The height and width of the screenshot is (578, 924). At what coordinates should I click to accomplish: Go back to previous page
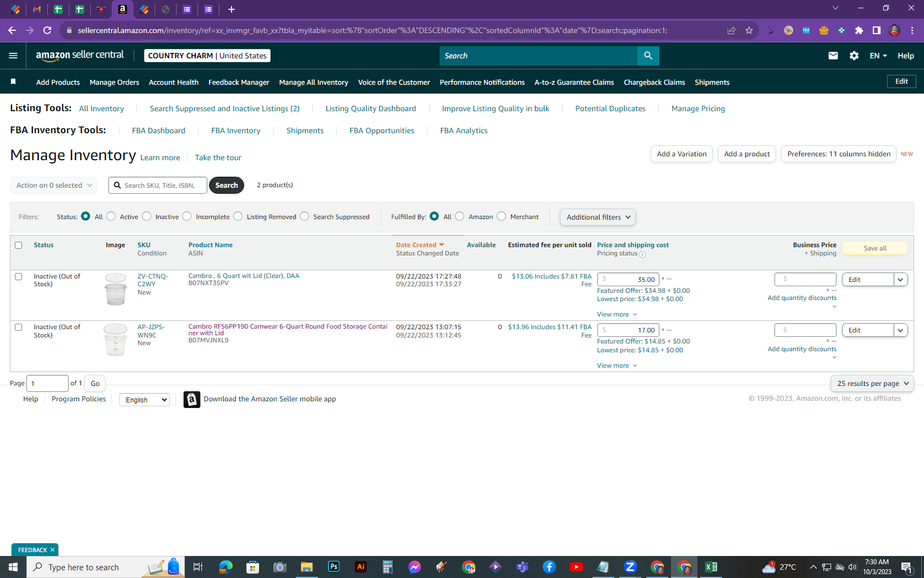click(12, 30)
